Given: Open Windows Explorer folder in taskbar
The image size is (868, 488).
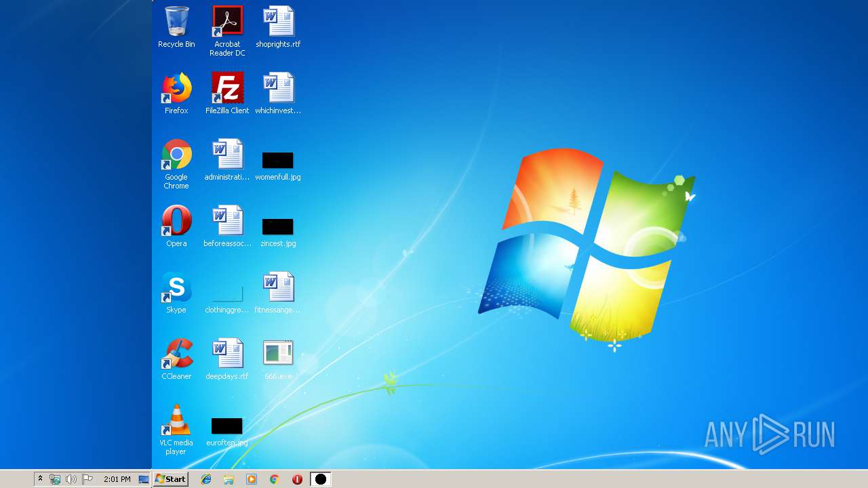Looking at the screenshot, I should click(x=229, y=479).
